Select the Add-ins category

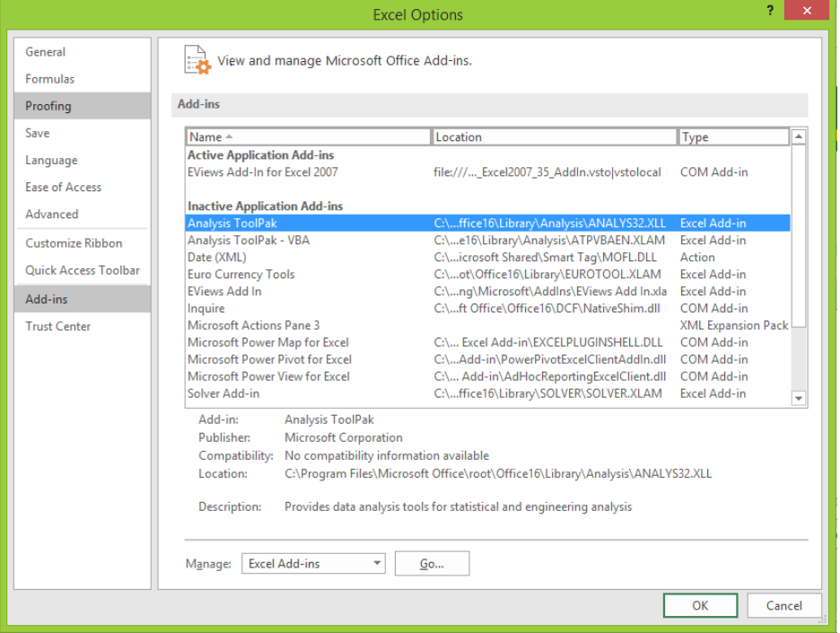coord(82,299)
